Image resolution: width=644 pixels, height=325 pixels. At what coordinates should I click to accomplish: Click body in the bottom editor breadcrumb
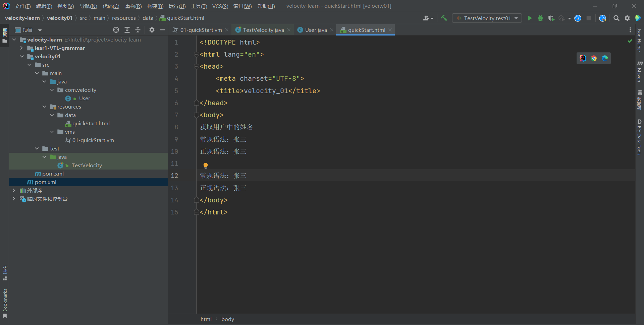point(228,319)
